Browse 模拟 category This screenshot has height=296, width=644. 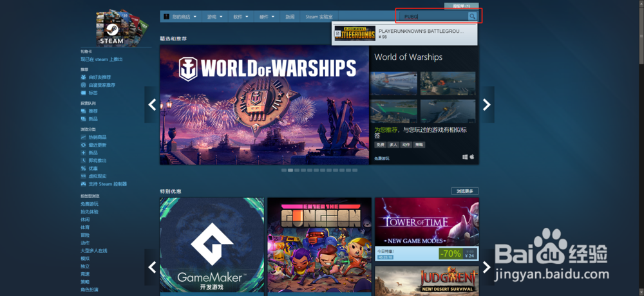point(85,259)
